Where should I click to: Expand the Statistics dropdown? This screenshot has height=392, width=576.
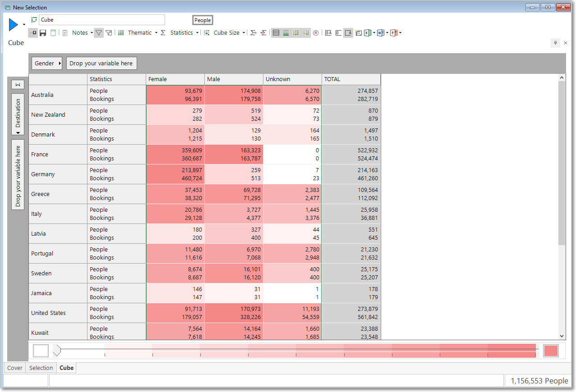point(184,33)
